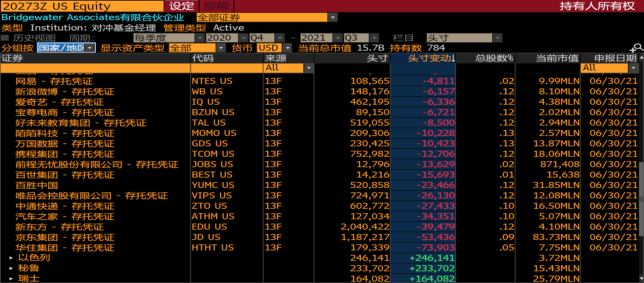Click the EDU US ticker code
The image size is (644, 283).
[210, 227]
